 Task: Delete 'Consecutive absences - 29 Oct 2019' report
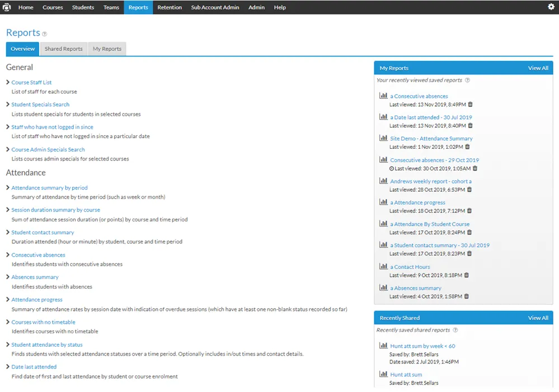(x=475, y=168)
